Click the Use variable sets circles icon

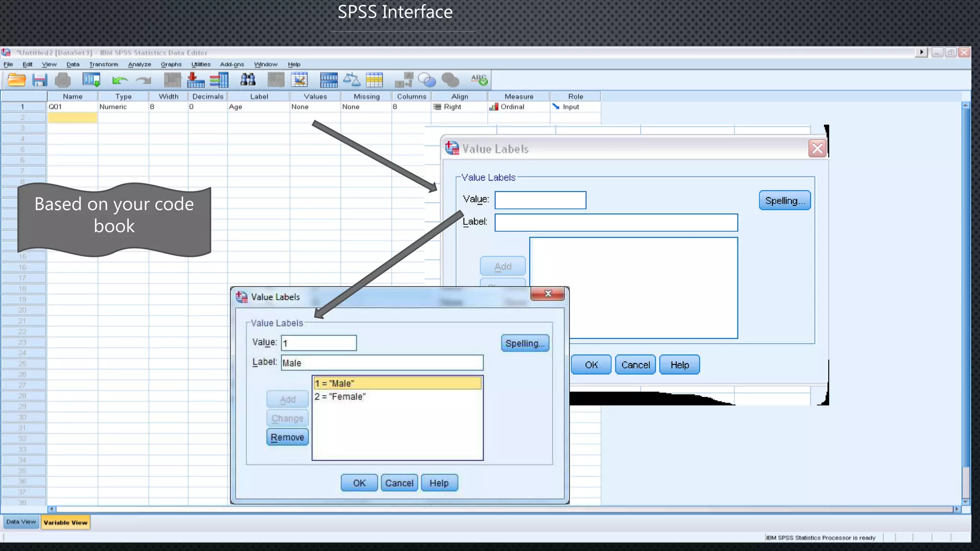coord(427,80)
